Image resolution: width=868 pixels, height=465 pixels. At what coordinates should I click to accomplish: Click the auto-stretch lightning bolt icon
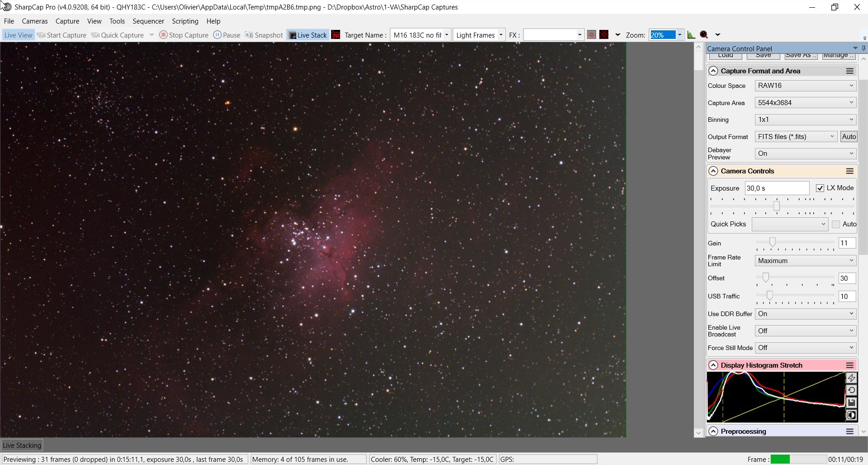point(851,378)
